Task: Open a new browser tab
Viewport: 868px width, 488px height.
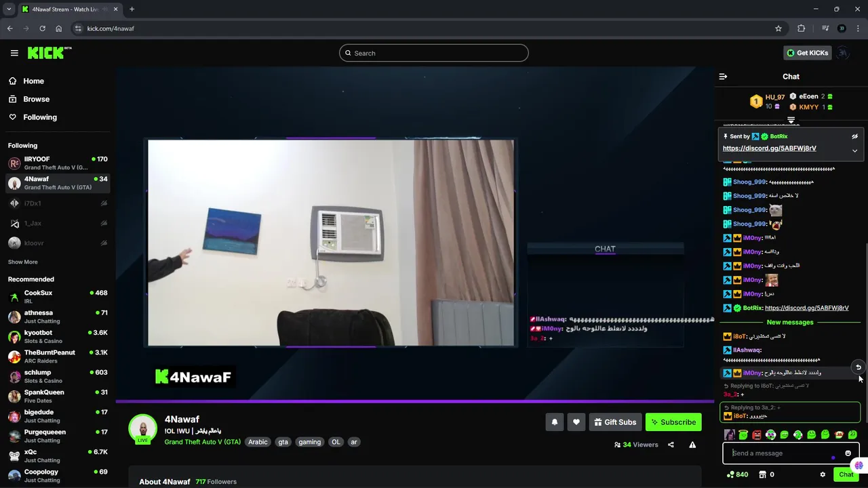Action: pos(132,9)
